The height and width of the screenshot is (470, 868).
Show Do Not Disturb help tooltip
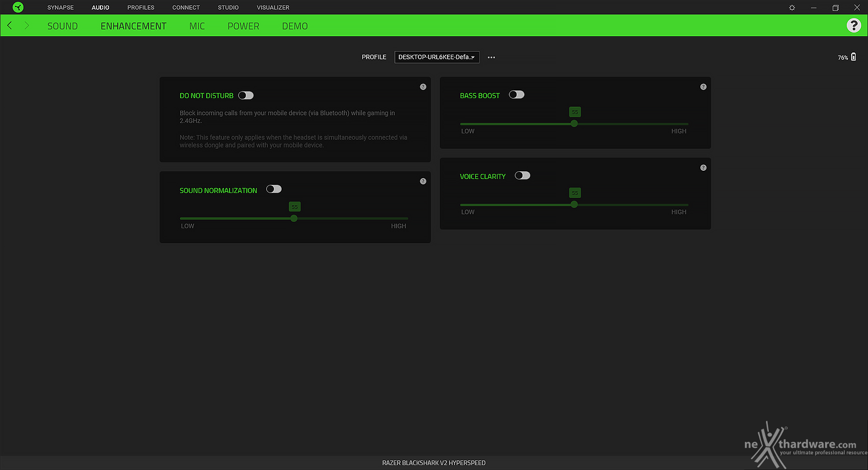point(423,87)
